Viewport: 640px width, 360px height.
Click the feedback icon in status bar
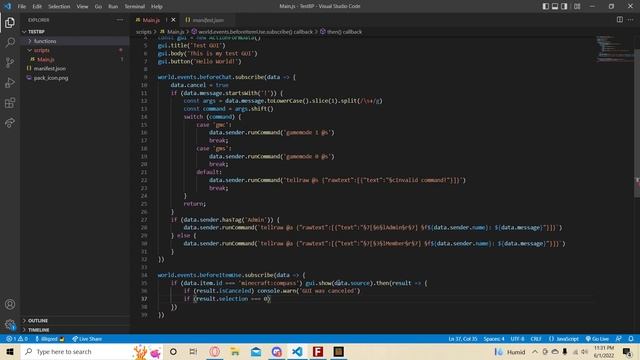click(619, 339)
